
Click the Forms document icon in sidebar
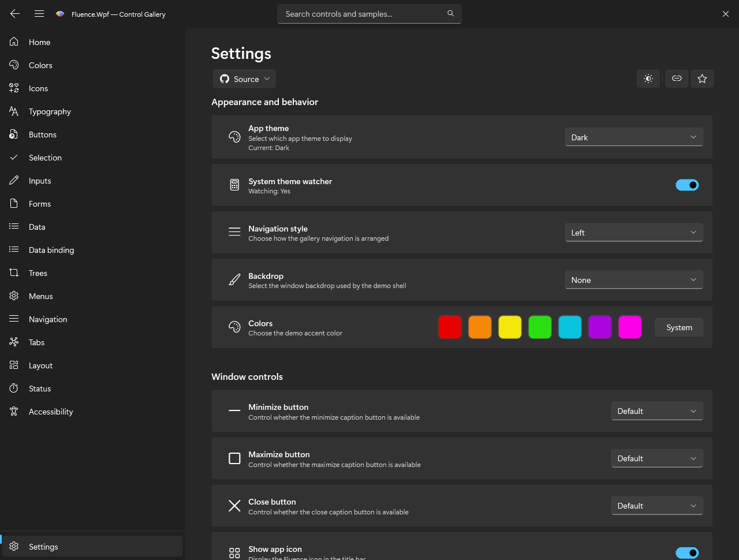[x=14, y=204]
